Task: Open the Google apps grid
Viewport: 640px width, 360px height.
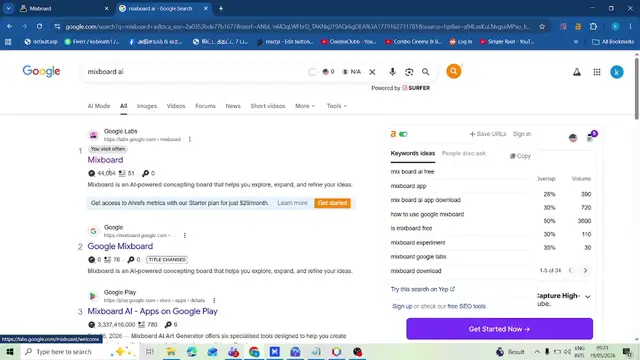Action: pos(597,72)
